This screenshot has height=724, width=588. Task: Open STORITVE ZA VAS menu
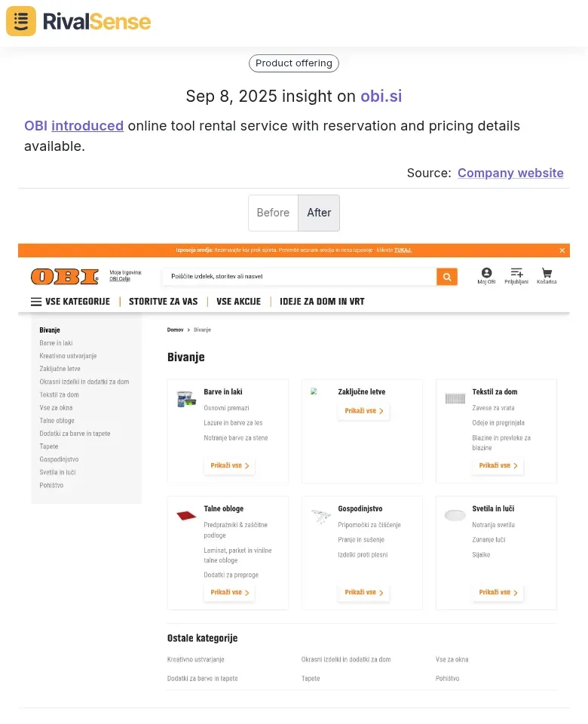(164, 302)
